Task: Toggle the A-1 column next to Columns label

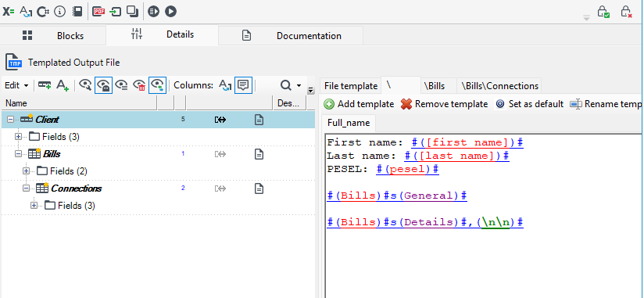Action: point(224,85)
